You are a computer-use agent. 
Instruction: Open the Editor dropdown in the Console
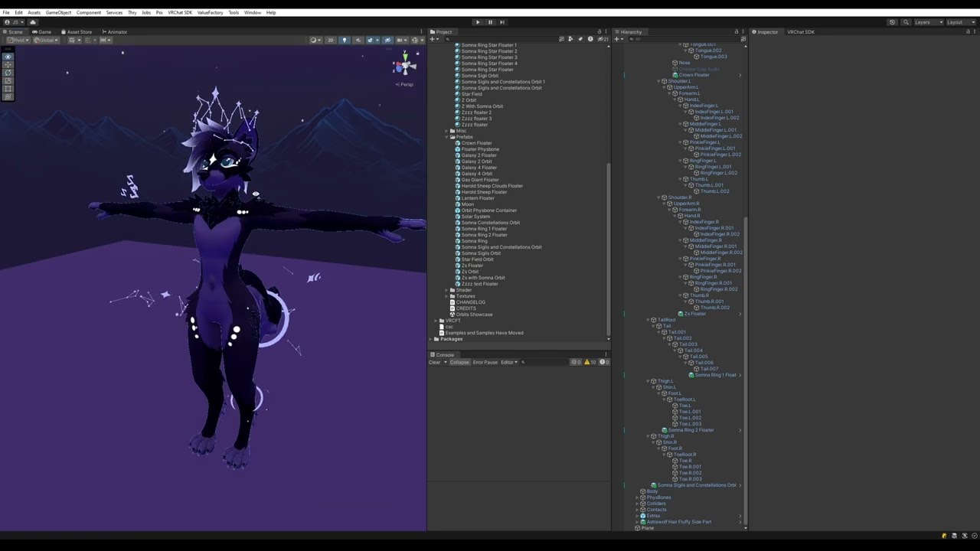(x=509, y=362)
